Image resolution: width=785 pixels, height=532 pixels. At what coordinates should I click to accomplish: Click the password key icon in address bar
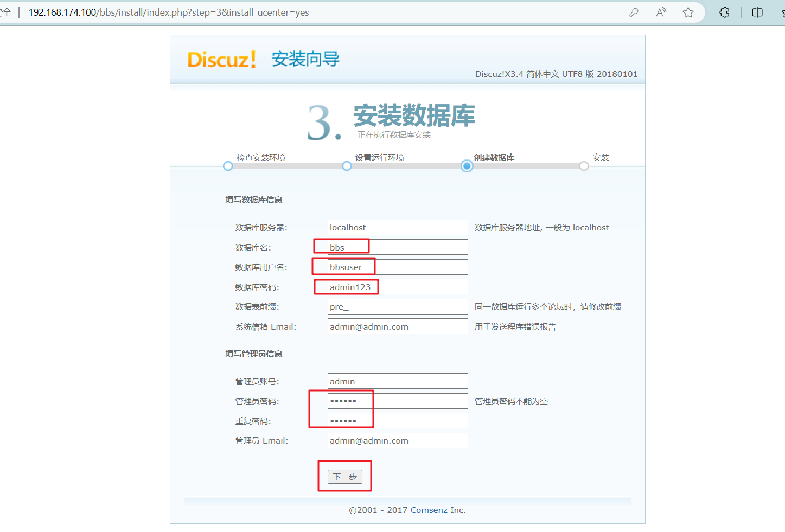point(634,12)
